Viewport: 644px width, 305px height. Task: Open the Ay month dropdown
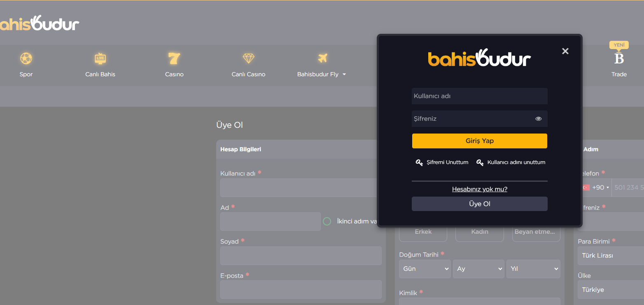(x=478, y=269)
